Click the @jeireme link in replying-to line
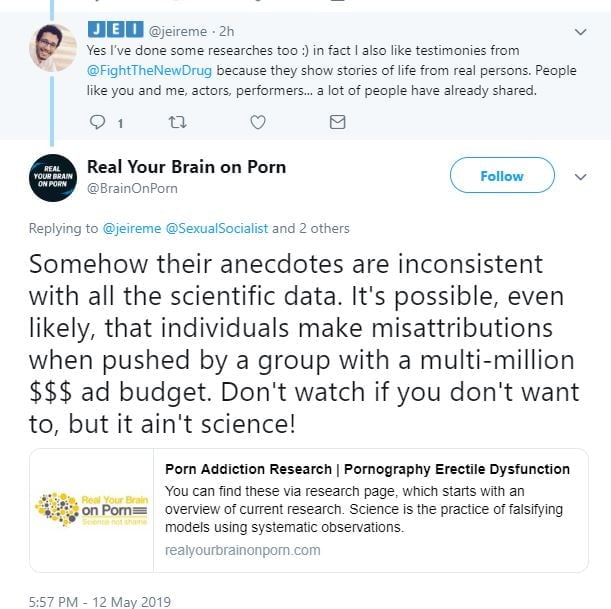 (x=135, y=228)
